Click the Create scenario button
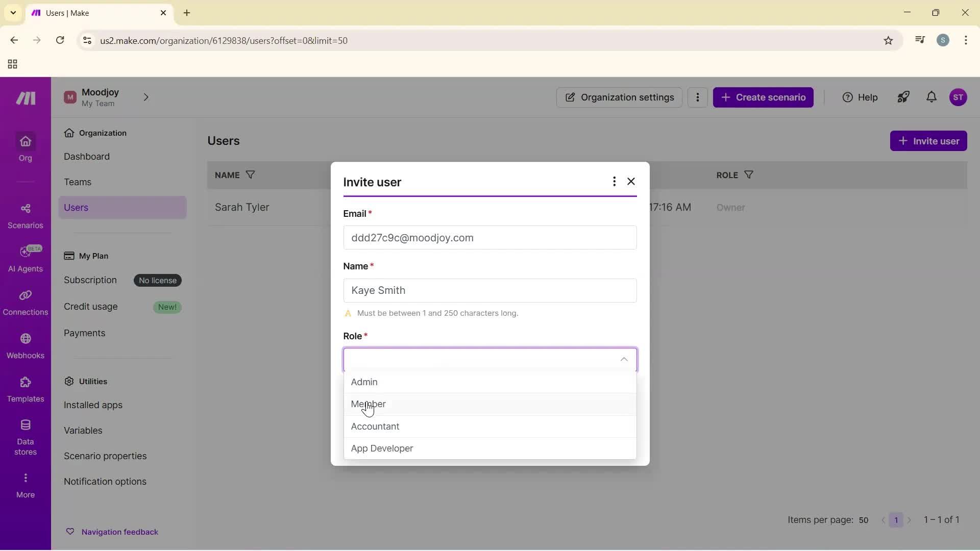 pyautogui.click(x=763, y=97)
